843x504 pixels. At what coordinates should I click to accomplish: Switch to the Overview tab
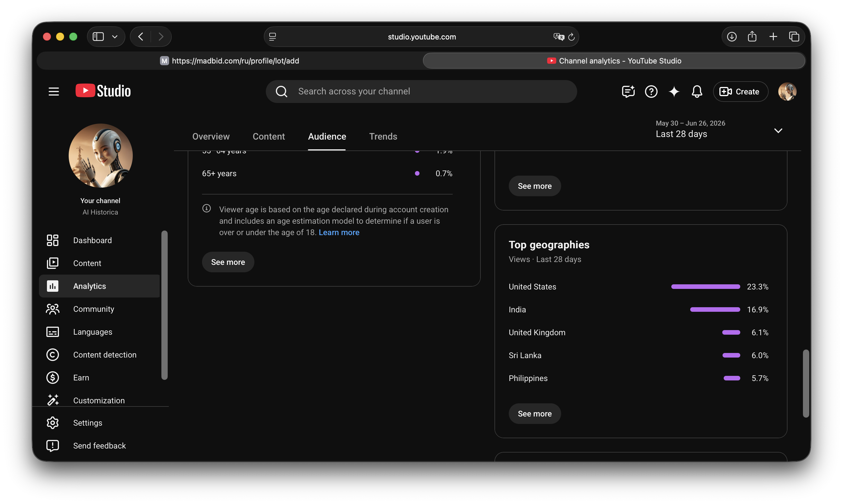point(211,136)
